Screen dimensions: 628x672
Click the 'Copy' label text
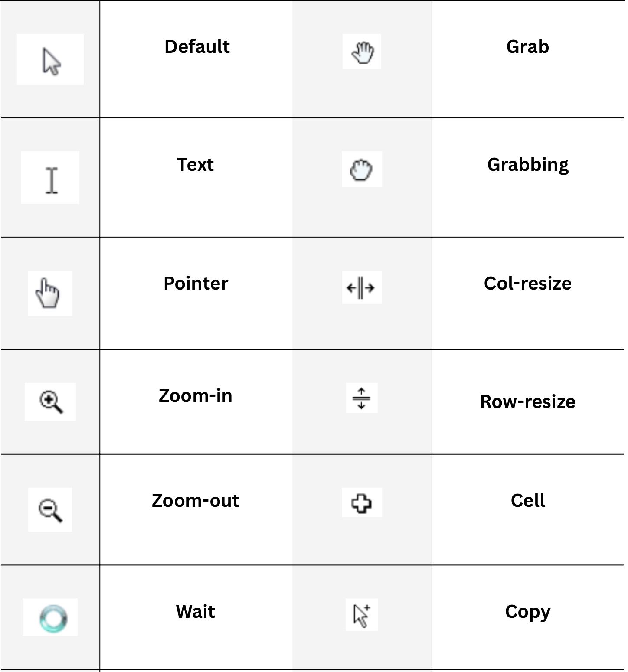coord(528,612)
